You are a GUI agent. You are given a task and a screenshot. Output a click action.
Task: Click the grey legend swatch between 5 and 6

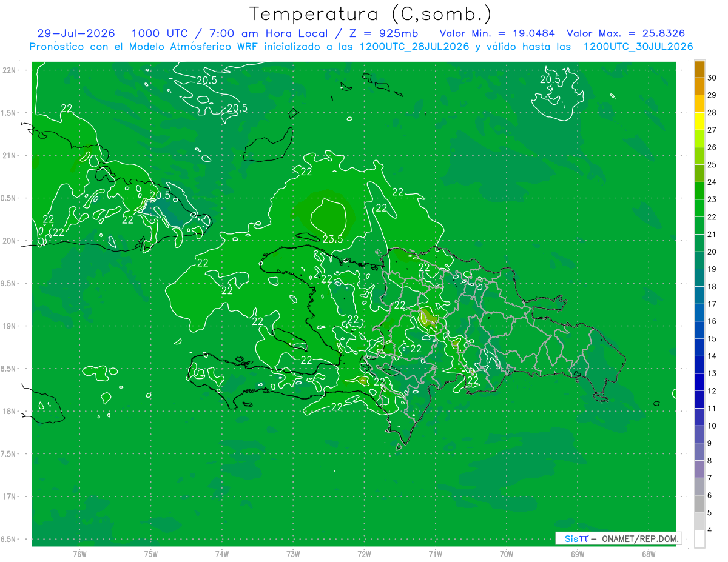click(x=699, y=504)
